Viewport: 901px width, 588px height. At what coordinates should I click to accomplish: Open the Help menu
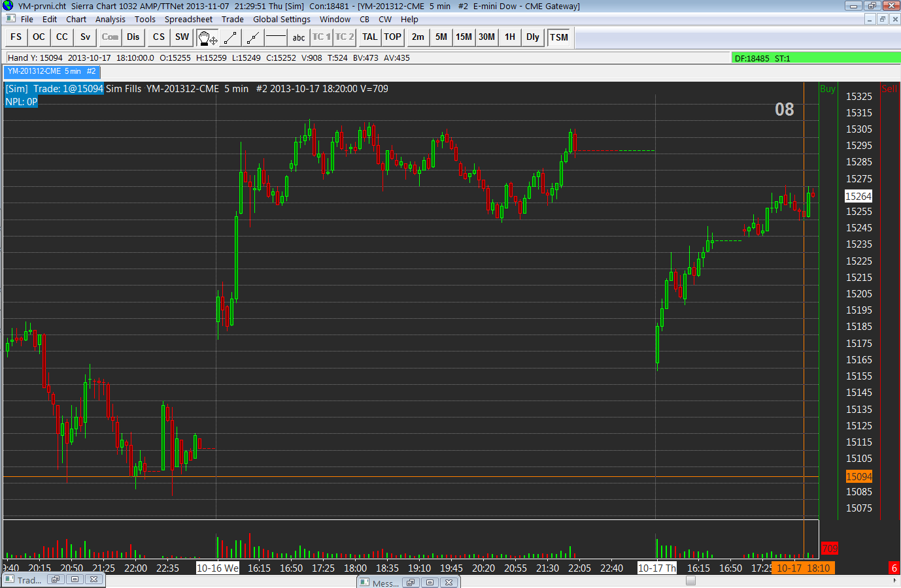point(409,19)
